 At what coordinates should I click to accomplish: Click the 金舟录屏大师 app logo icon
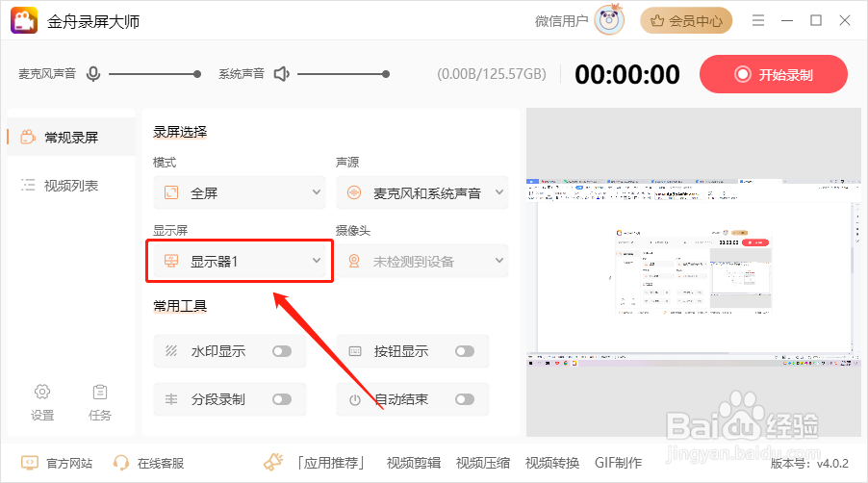[x=24, y=21]
